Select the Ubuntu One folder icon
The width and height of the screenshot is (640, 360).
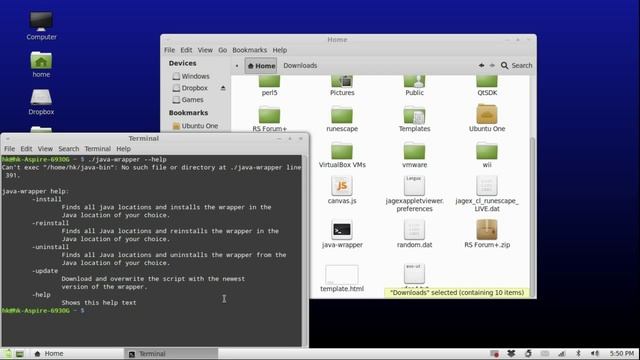pos(487,114)
